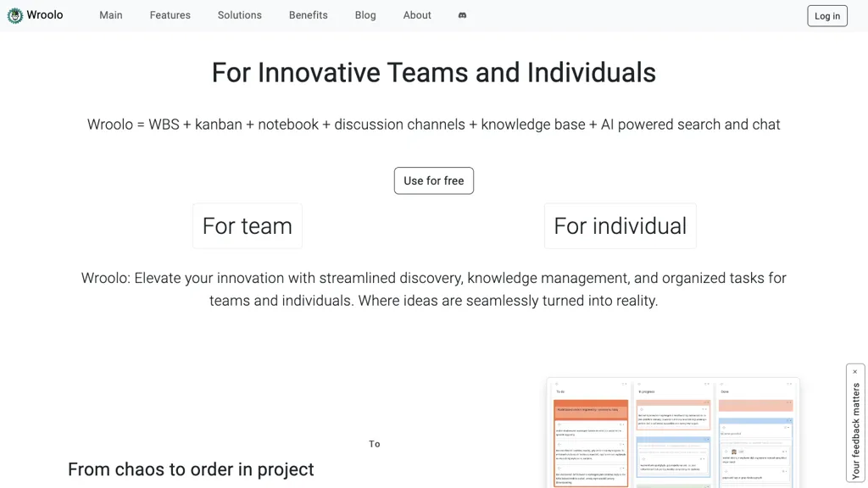The image size is (868, 488).
Task: Click the orange card in the preview board
Action: coord(592,410)
